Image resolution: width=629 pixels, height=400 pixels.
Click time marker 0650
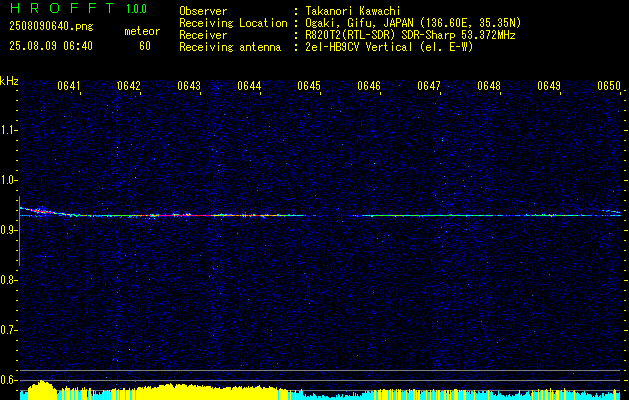click(609, 86)
